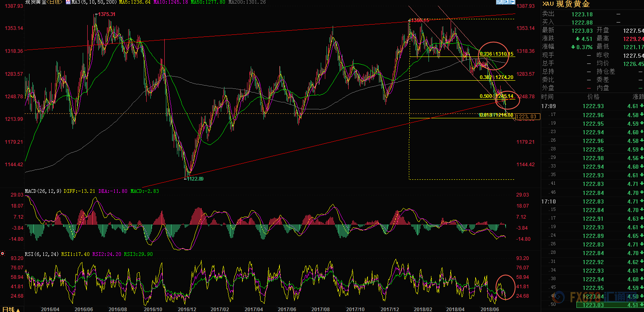Select the MA3(5,10,50,200) indicator label
Viewport: 644px width, 312px height.
click(x=94, y=2)
